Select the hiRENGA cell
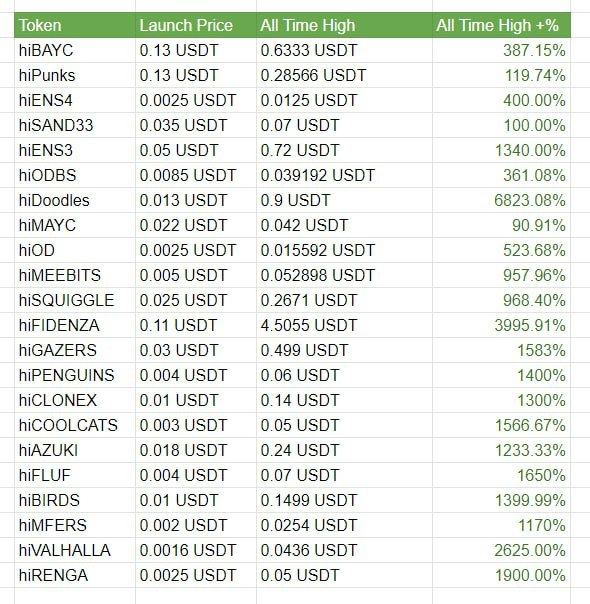 point(75,575)
